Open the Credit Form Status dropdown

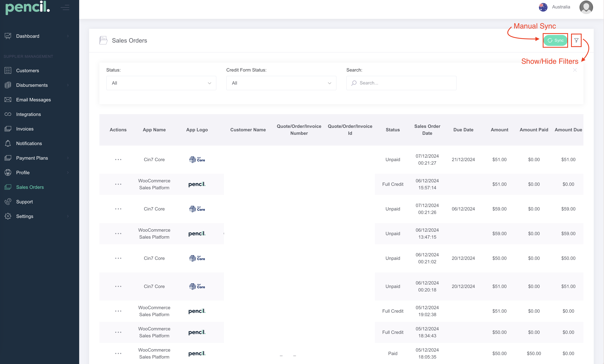click(x=281, y=83)
